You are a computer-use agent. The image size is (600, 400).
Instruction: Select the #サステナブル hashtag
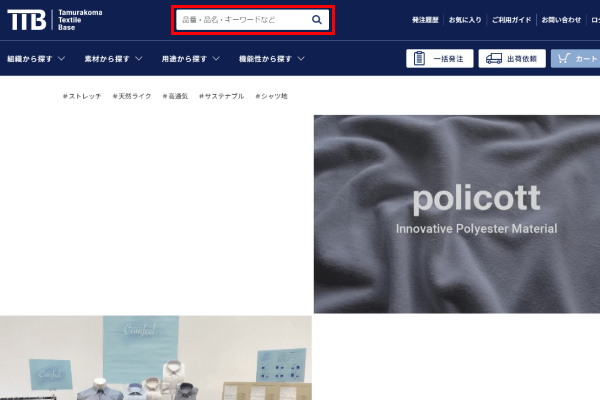(x=221, y=96)
